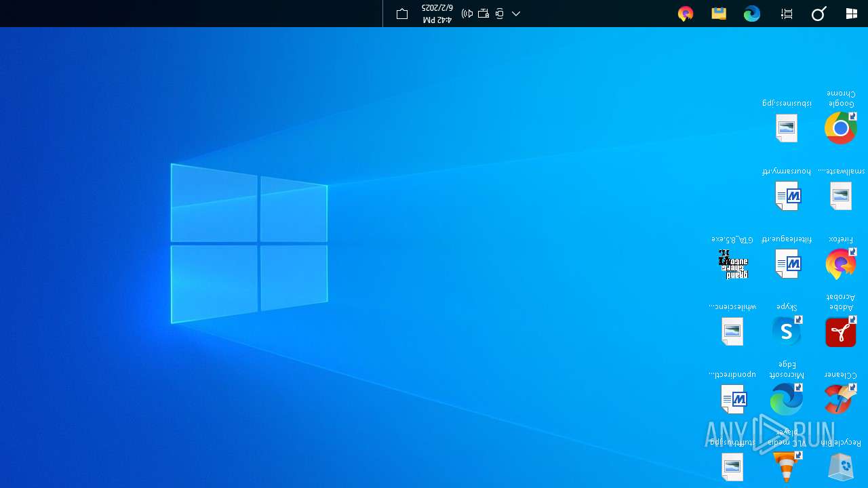
Task: Open the 4:42 PM clock calendar
Action: click(437, 14)
